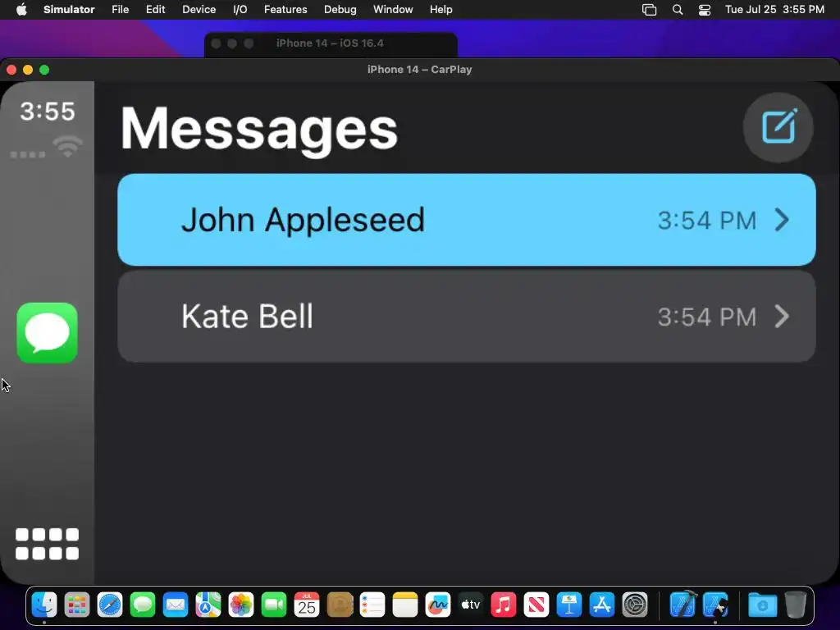Open Photos from the Dock

(241, 605)
